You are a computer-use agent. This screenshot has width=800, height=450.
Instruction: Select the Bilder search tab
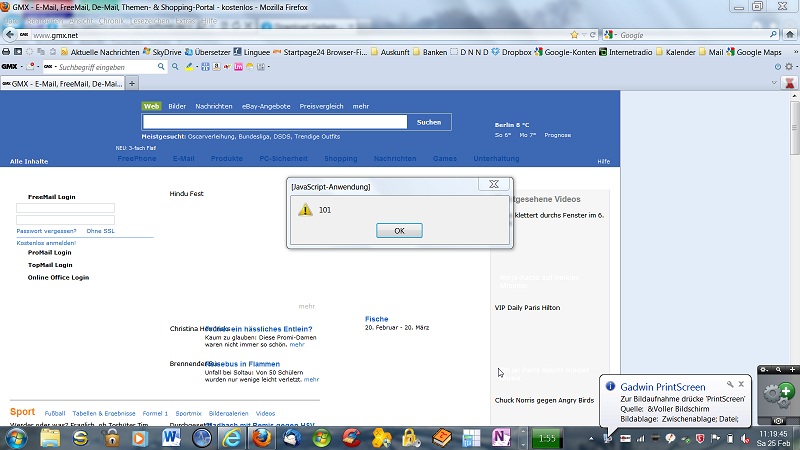click(177, 106)
